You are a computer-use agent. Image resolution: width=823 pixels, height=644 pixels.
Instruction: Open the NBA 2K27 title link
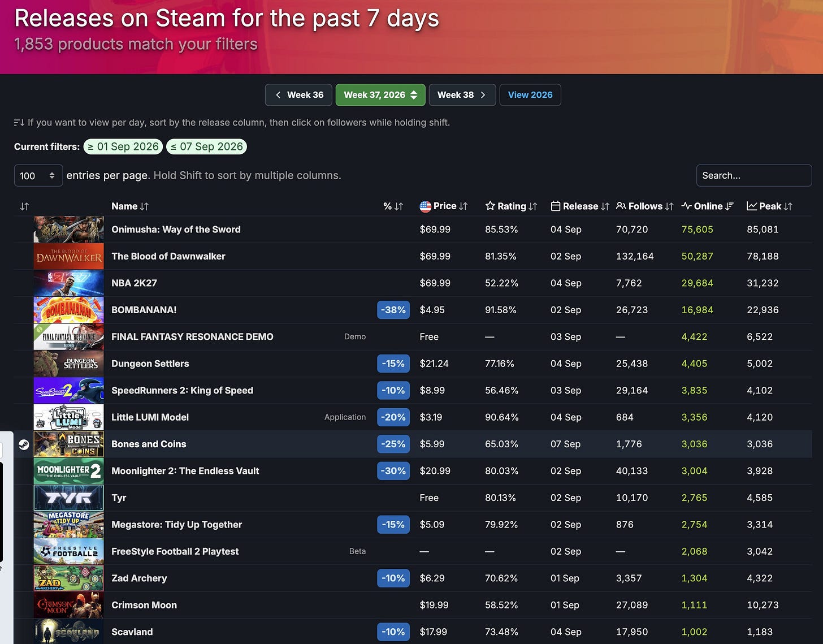point(134,283)
